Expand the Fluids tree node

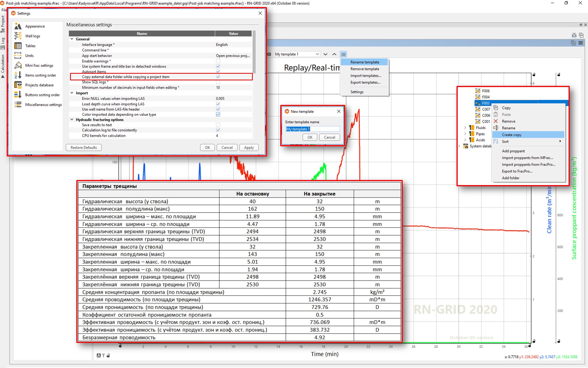click(465, 127)
